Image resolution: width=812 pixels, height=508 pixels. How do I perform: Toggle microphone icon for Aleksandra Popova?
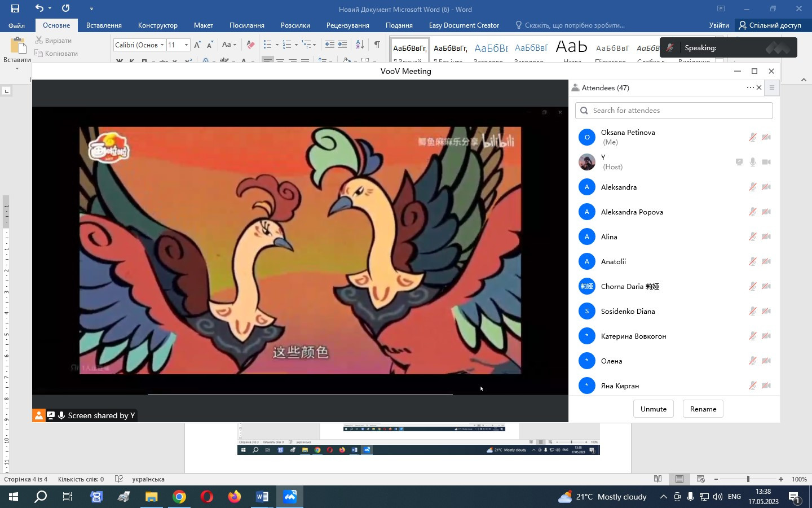(752, 212)
